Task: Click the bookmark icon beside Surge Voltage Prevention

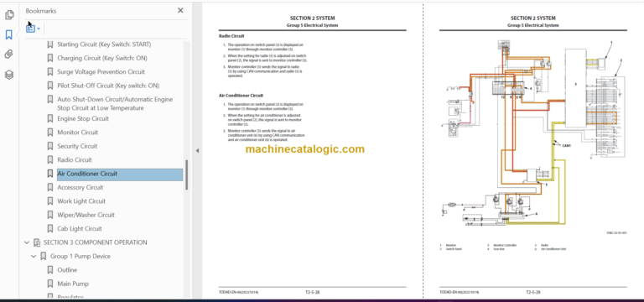Action: (x=50, y=72)
